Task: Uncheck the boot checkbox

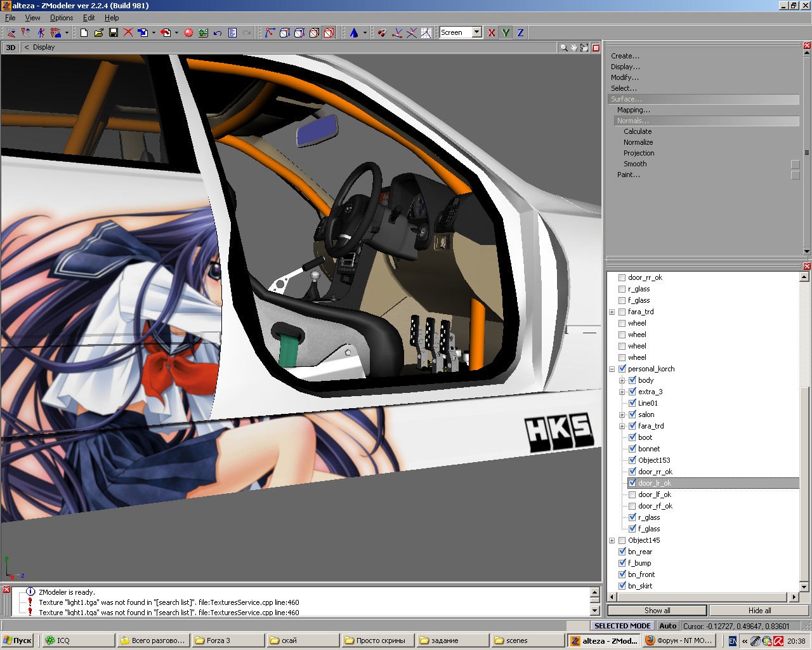Action: [x=632, y=437]
